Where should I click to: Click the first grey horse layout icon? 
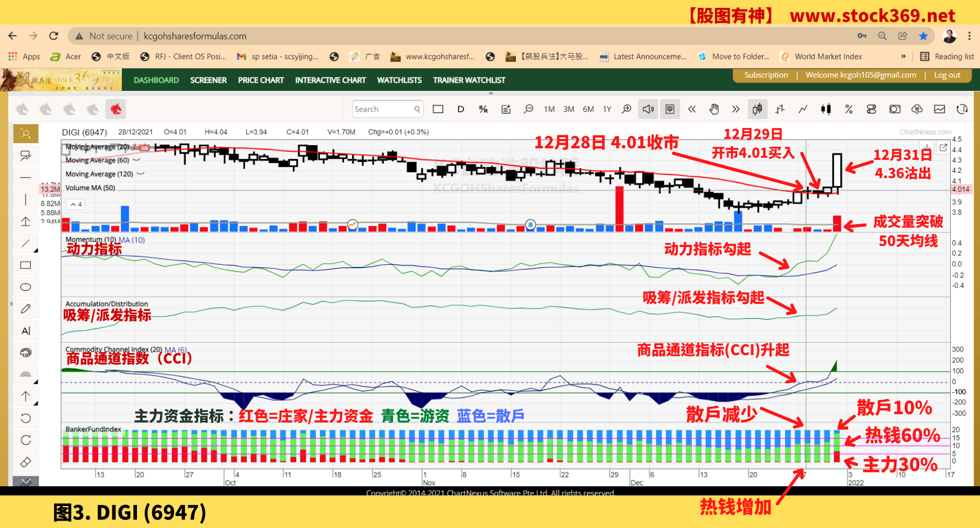click(22, 109)
